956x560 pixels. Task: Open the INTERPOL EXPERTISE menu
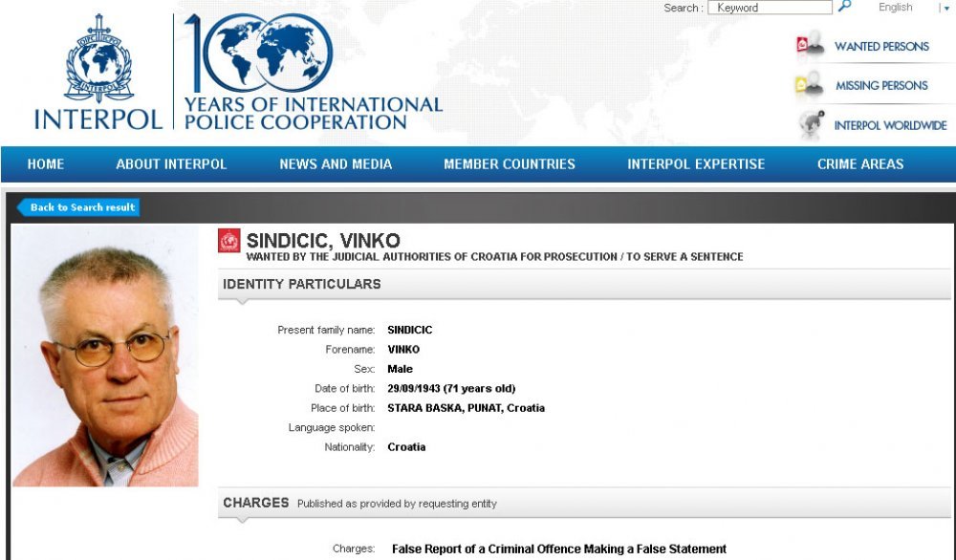coord(696,164)
